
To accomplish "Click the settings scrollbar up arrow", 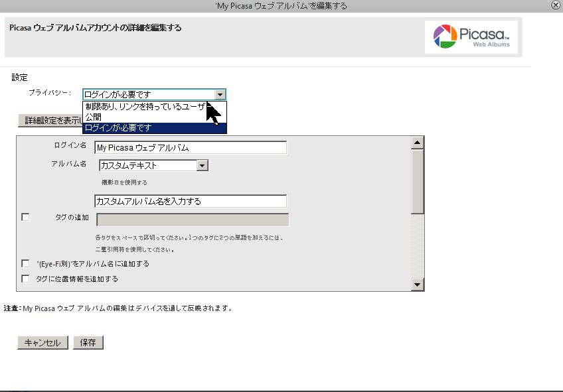I will 417,143.
